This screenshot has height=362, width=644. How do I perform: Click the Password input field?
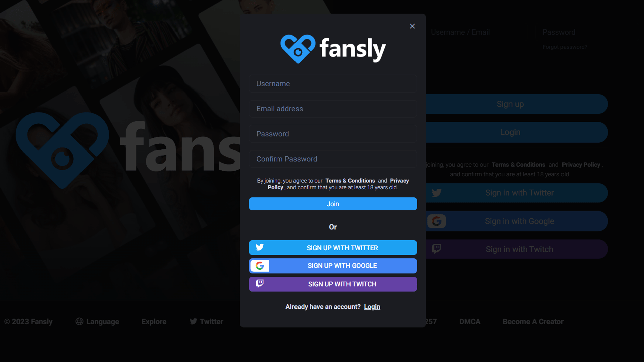click(333, 133)
